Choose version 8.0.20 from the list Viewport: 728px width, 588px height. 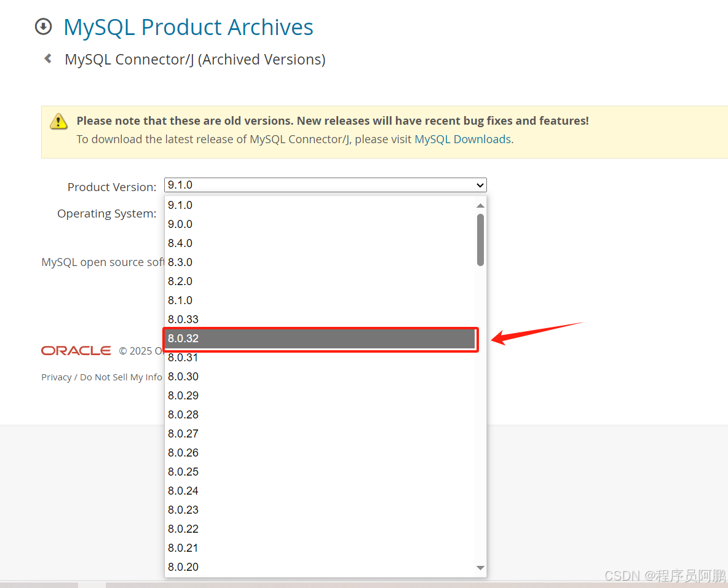320,567
